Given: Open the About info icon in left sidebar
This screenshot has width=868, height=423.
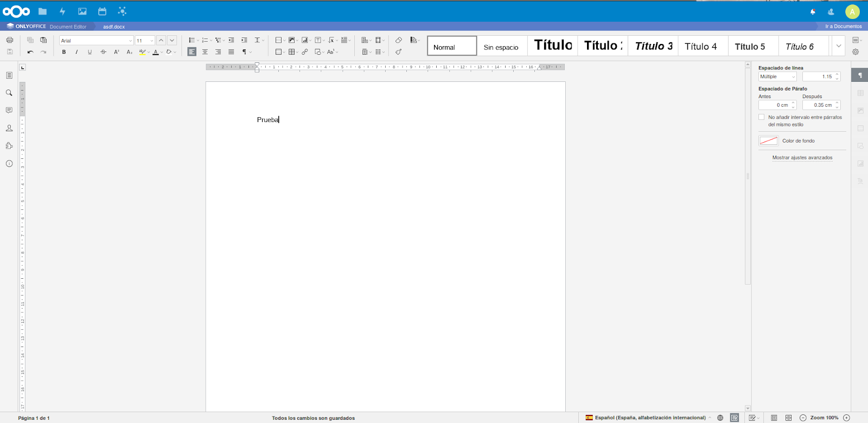Looking at the screenshot, I should click(x=9, y=163).
